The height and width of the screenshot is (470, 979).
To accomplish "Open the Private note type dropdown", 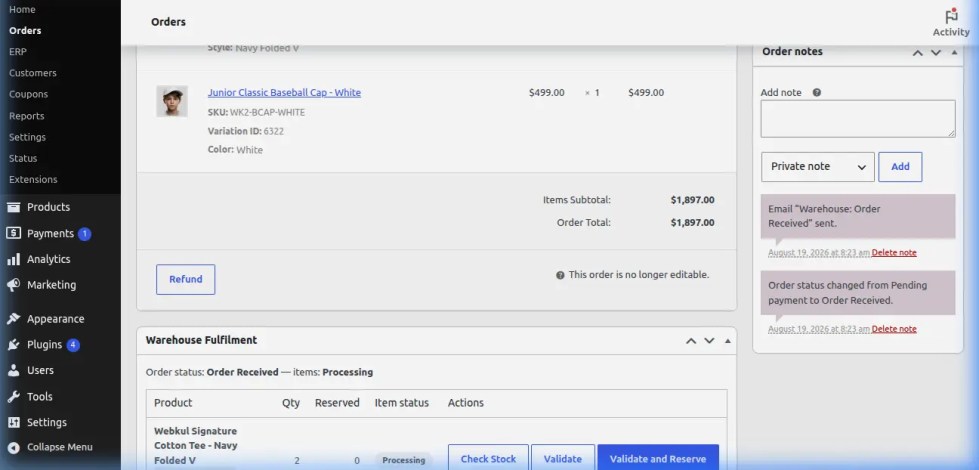I will pyautogui.click(x=817, y=167).
